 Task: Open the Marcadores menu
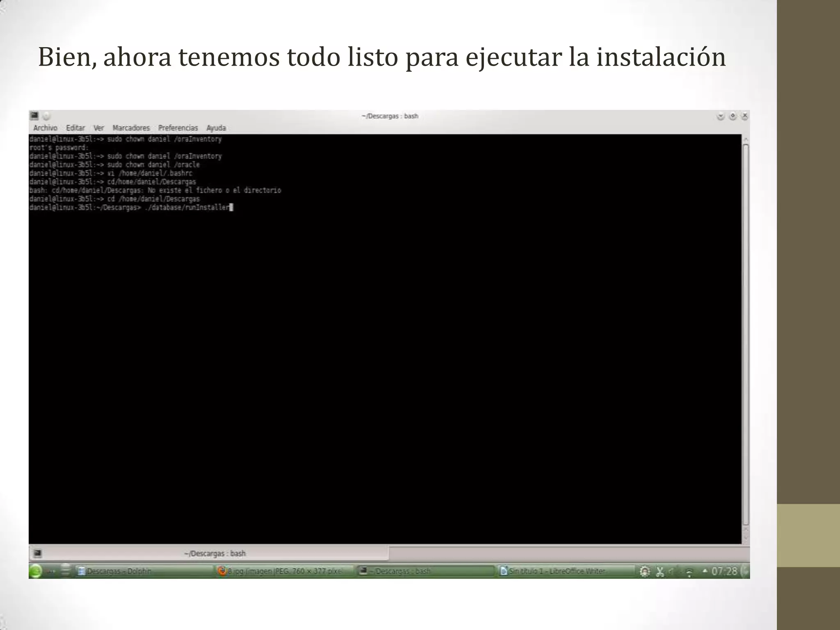click(131, 128)
